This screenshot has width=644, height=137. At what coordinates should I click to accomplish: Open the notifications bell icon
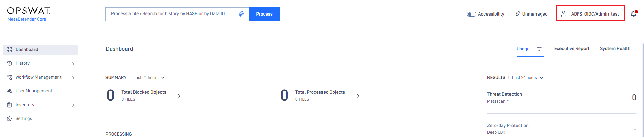click(634, 14)
